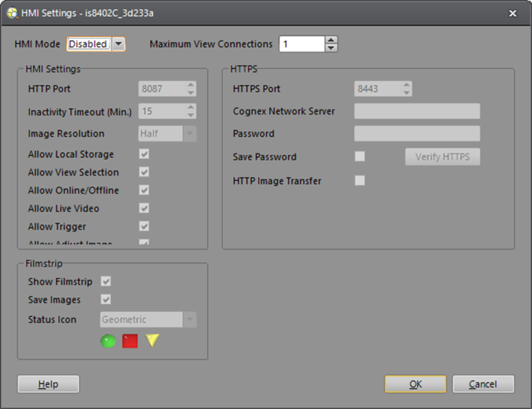The image size is (532, 409).
Task: Expand the Image Resolution dropdown
Action: click(190, 133)
